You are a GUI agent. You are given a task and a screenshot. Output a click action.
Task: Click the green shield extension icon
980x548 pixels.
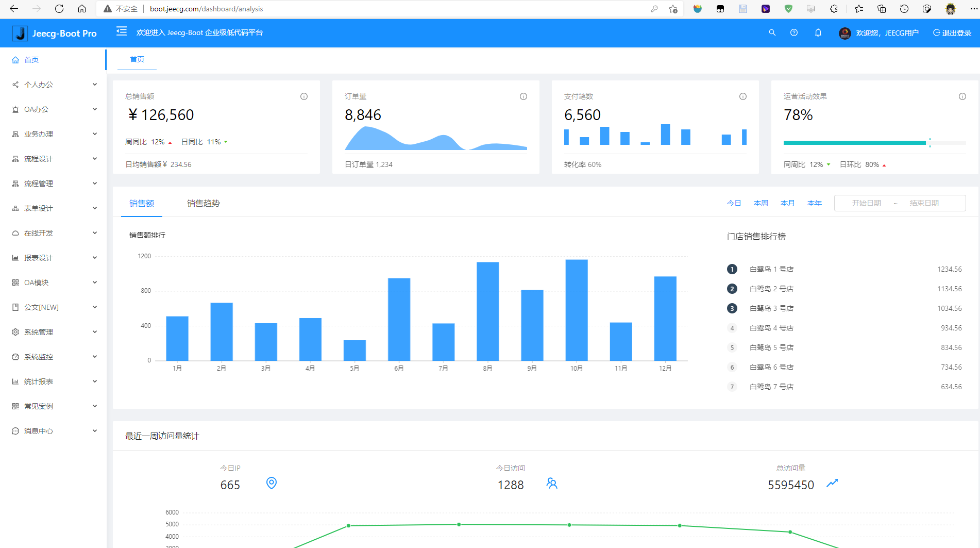click(788, 9)
